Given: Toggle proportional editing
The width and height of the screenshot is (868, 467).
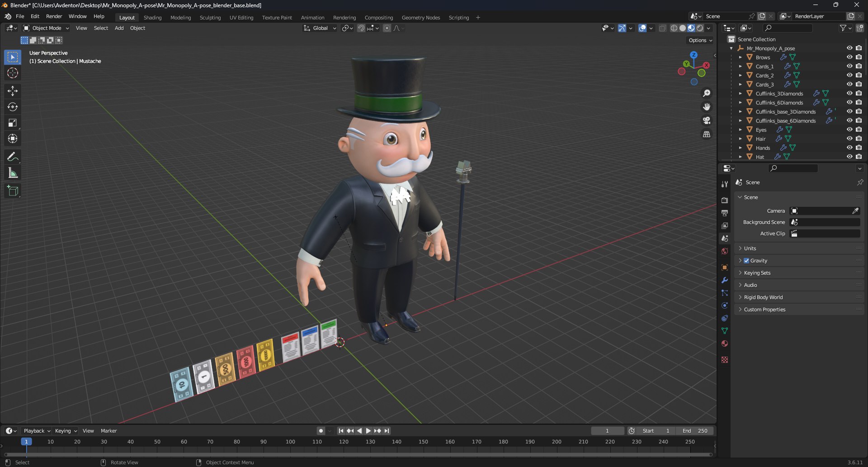Looking at the screenshot, I should [x=387, y=28].
